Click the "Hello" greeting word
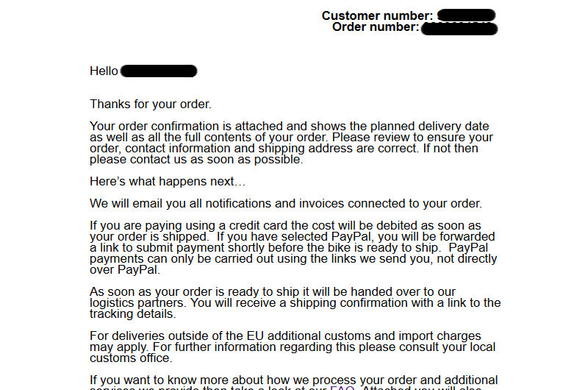 [x=104, y=71]
